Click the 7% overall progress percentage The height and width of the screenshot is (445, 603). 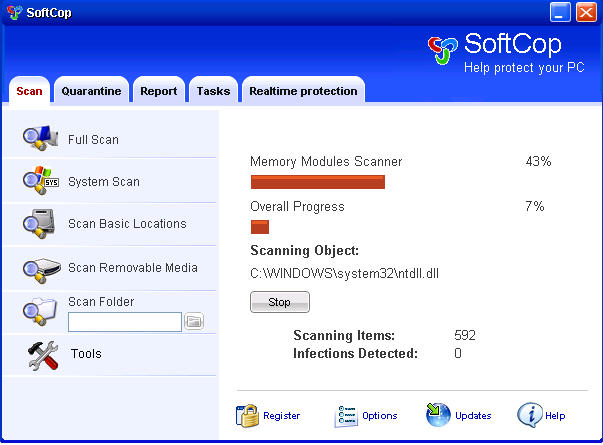pyautogui.click(x=535, y=206)
